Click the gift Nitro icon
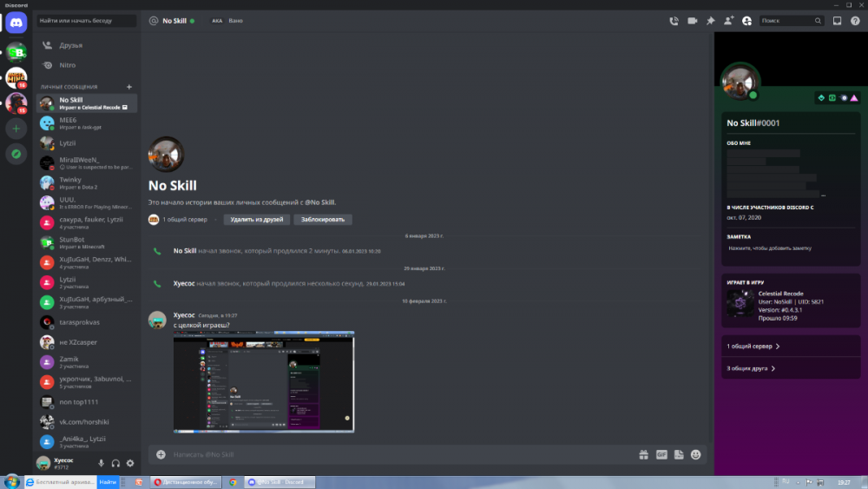Screen dimensions: 868x489 pos(644,454)
